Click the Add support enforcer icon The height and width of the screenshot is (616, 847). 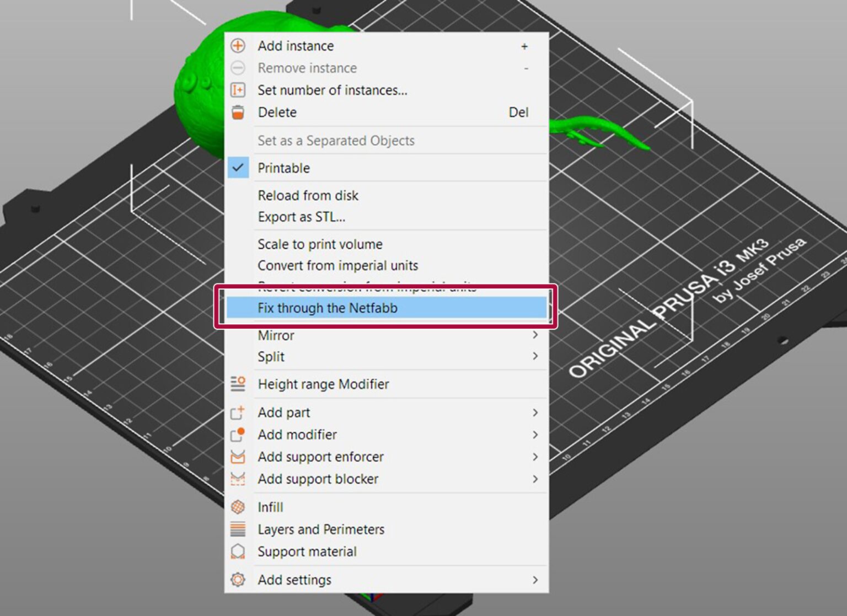tap(238, 457)
